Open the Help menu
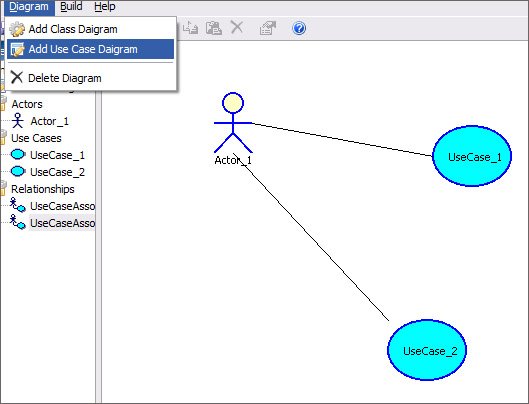The height and width of the screenshot is (404, 529). [x=105, y=6]
